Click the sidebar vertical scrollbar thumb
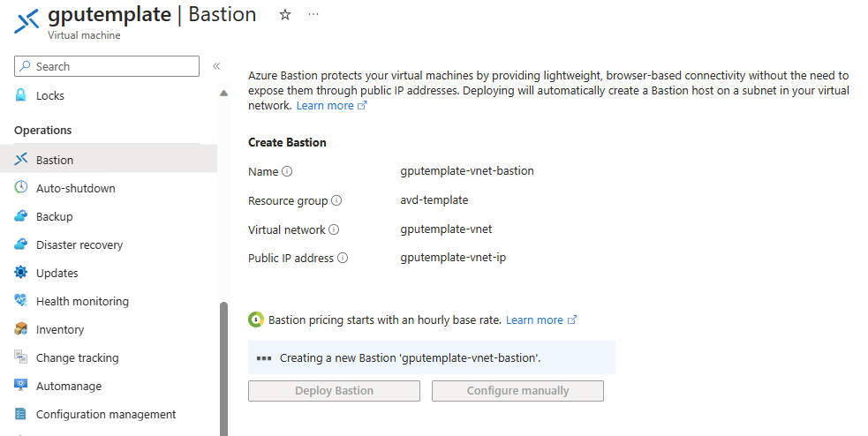The width and height of the screenshot is (868, 436). coord(223,369)
